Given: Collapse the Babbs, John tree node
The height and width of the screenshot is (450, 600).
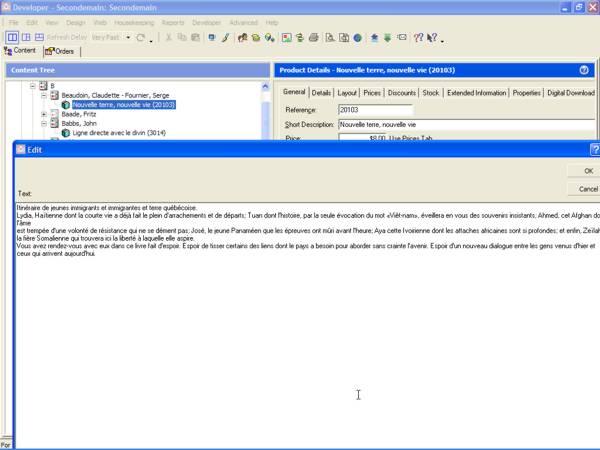Looking at the screenshot, I should click(44, 125).
